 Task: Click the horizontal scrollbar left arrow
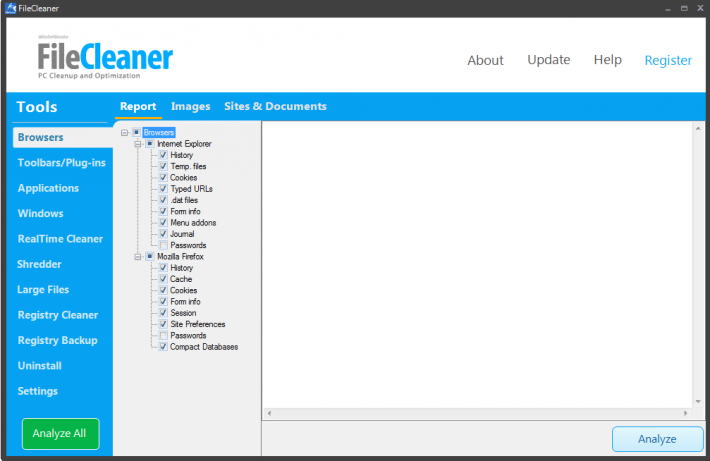[269, 413]
